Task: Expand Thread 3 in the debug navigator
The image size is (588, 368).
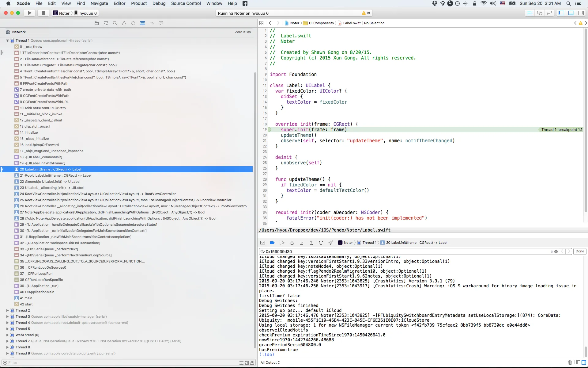Action: pos(7,316)
